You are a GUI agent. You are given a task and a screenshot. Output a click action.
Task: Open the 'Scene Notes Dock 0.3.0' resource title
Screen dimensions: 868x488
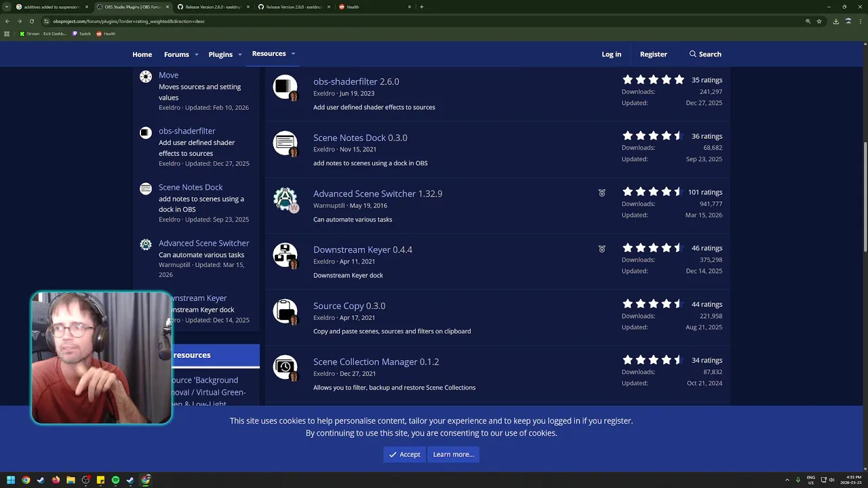click(x=360, y=138)
